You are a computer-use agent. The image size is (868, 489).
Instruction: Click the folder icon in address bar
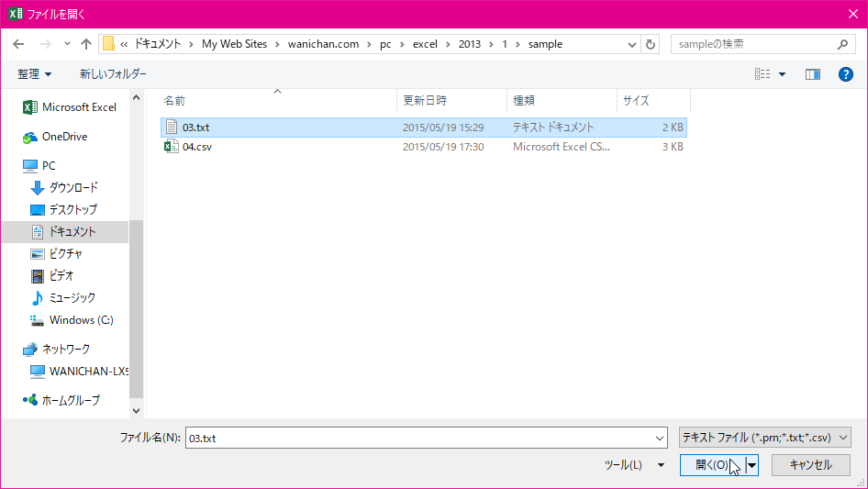pos(108,44)
